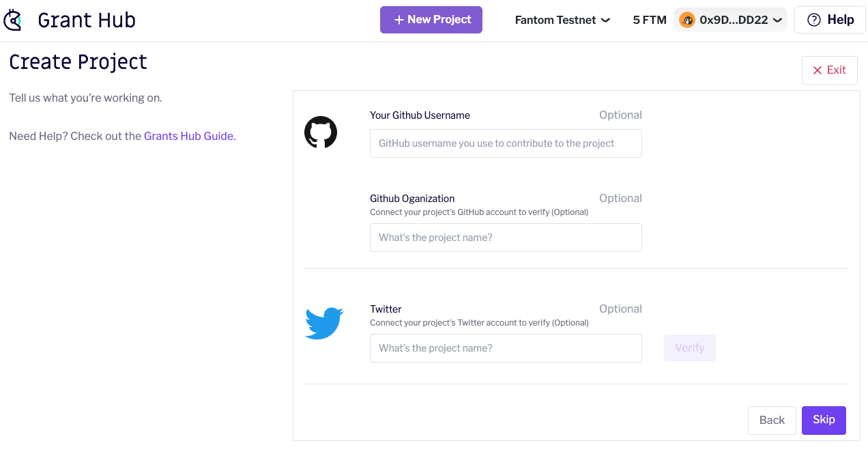
Task: Click the New Project button
Action: (431, 20)
